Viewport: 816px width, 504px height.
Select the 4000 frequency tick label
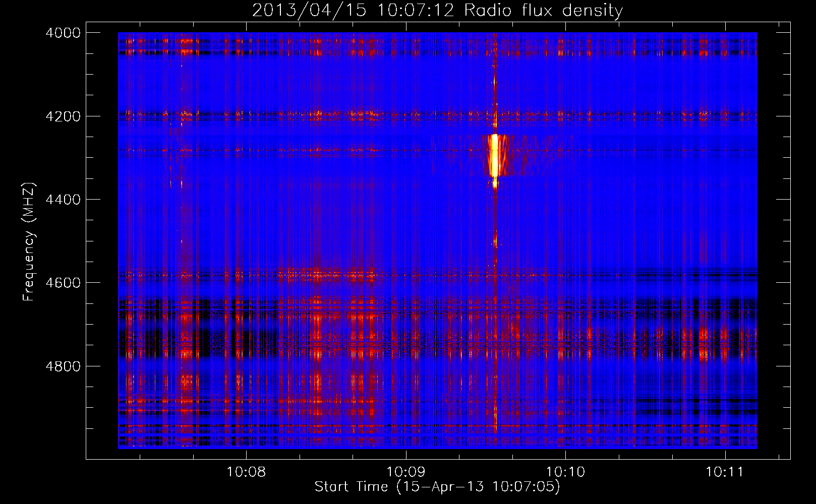63,33
